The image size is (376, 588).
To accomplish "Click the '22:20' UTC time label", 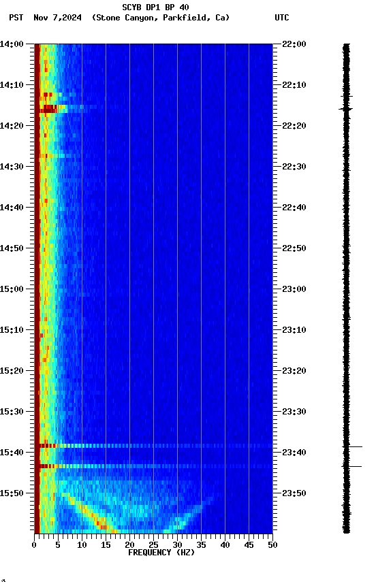I will [x=294, y=126].
